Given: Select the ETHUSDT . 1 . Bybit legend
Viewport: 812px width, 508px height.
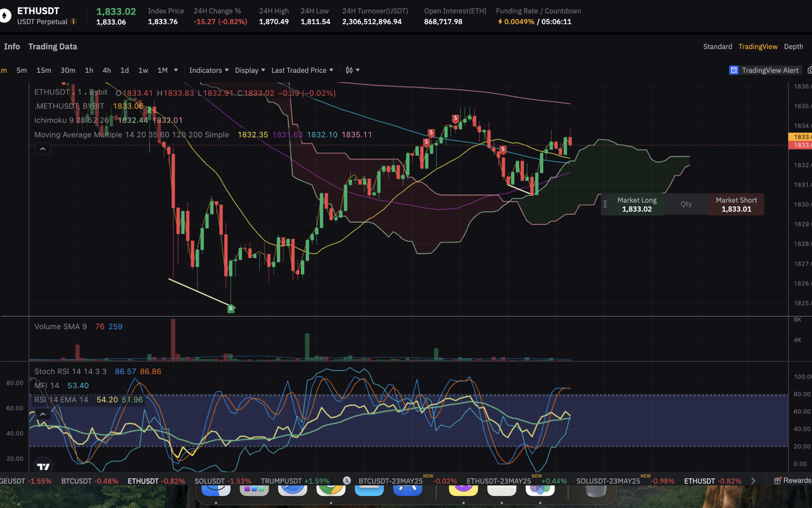Looking at the screenshot, I should (x=71, y=92).
